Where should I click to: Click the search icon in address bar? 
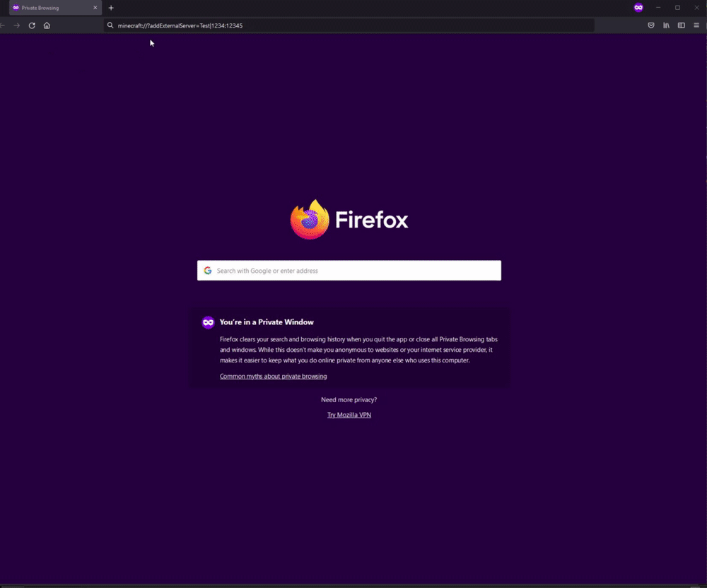(110, 25)
